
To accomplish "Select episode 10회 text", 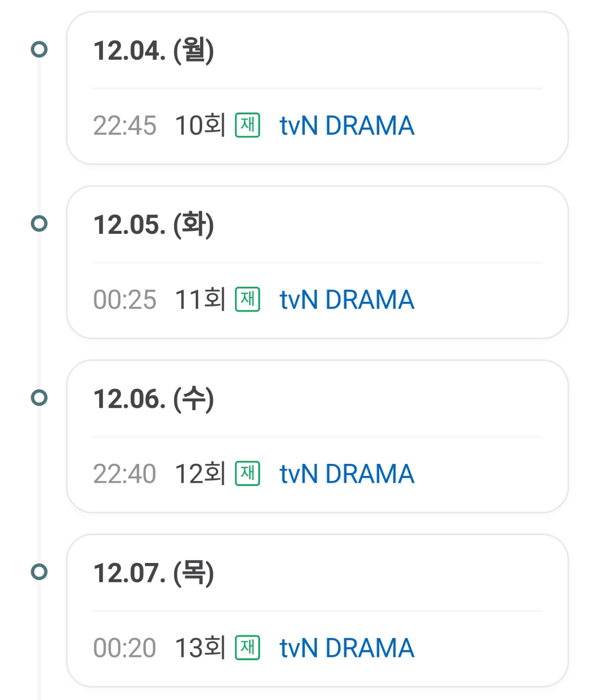I will click(x=200, y=125).
